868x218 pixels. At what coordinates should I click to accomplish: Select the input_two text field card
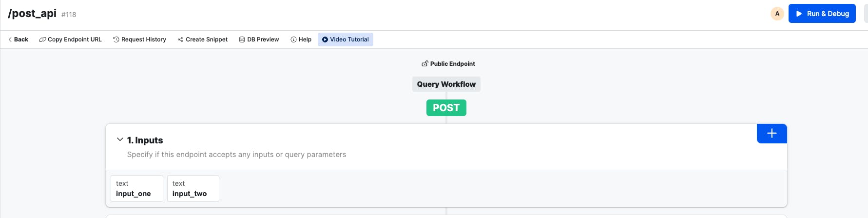pos(193,188)
